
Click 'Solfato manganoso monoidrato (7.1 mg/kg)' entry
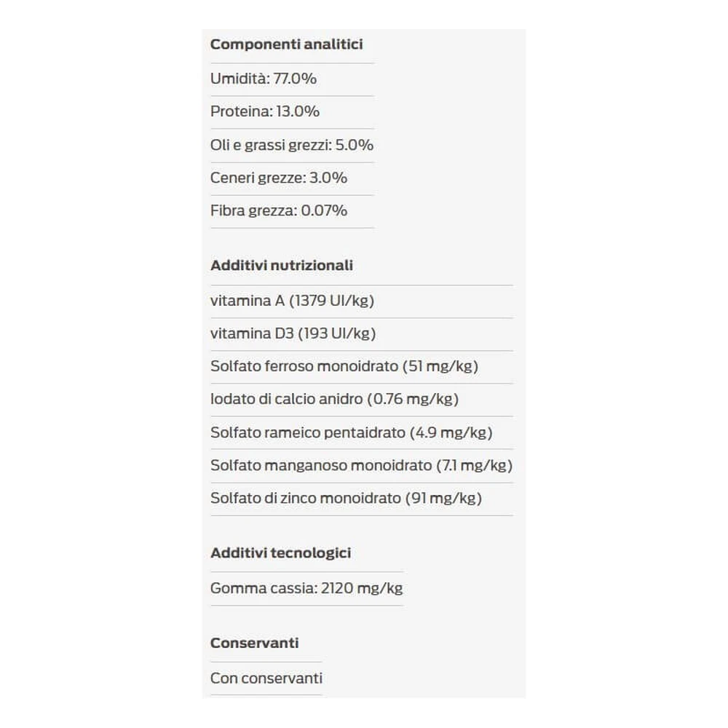pos(361,465)
